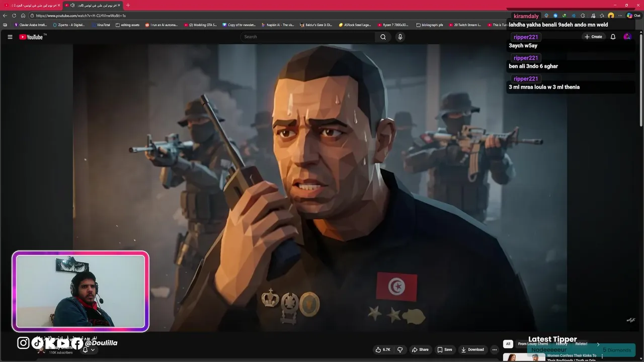The width and height of the screenshot is (644, 362).
Task: Click the Create button
Action: pyautogui.click(x=593, y=37)
